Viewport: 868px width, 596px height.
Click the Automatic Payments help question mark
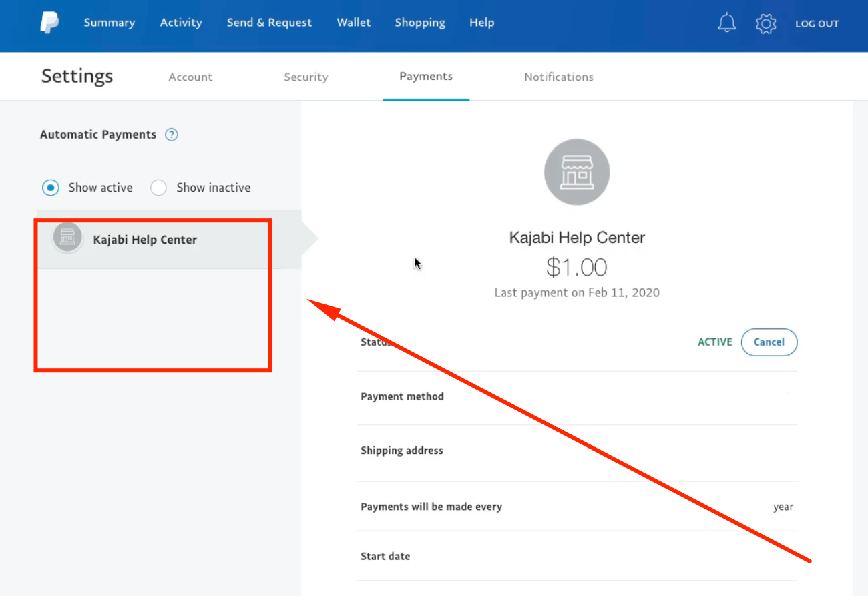pos(172,135)
